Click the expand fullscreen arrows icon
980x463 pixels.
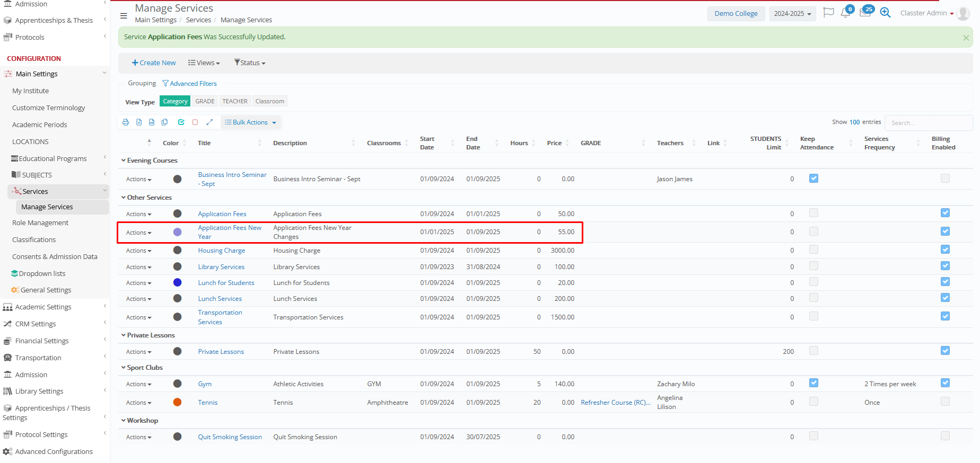pos(209,122)
